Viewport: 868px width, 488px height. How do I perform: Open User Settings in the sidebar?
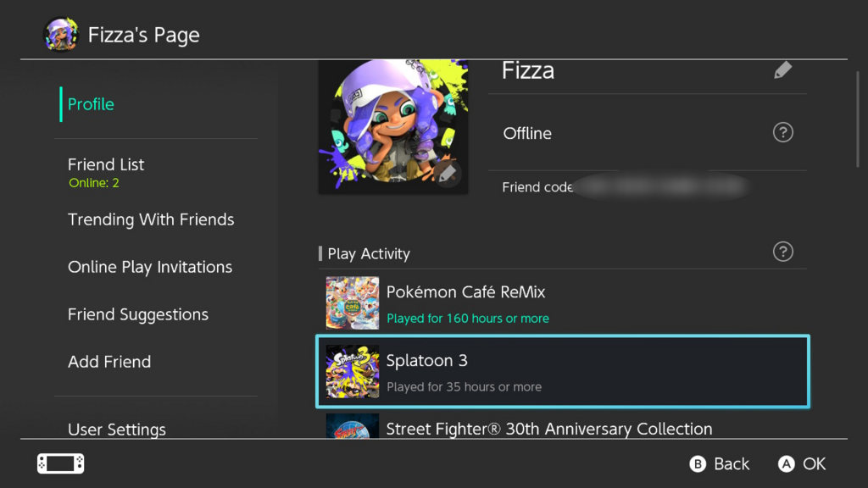coord(117,430)
